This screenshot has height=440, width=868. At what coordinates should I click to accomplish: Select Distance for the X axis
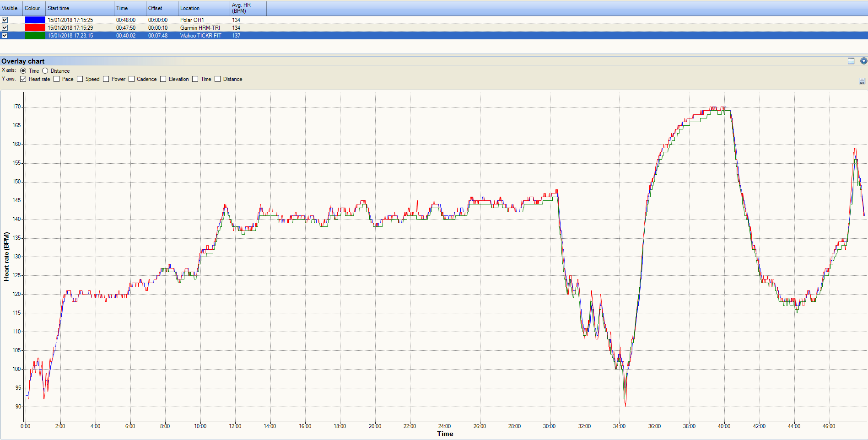pyautogui.click(x=45, y=71)
